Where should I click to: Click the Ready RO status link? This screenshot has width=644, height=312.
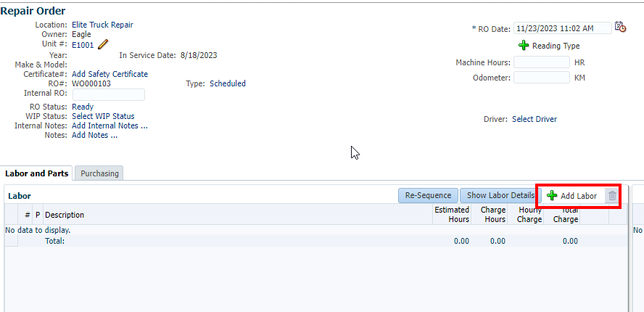83,107
